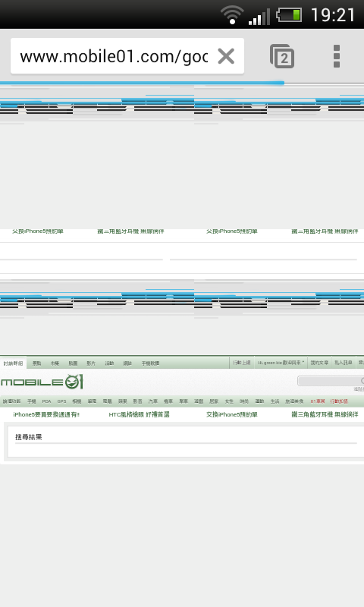
Task: Open the 影音 forum category
Action: pos(138,401)
